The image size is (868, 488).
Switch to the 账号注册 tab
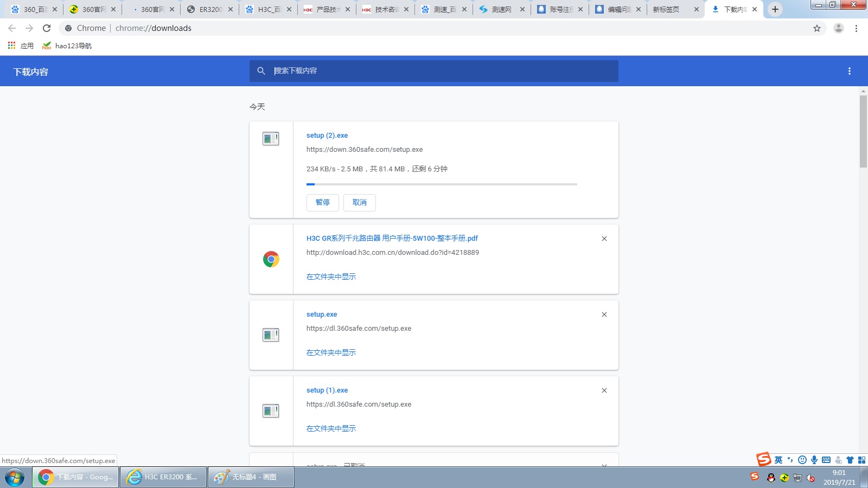[x=559, y=9]
